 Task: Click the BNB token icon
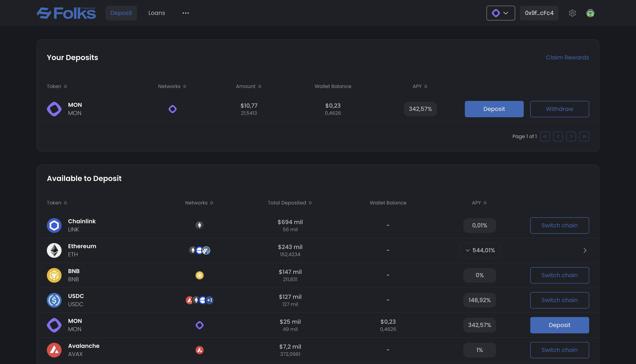(x=54, y=275)
